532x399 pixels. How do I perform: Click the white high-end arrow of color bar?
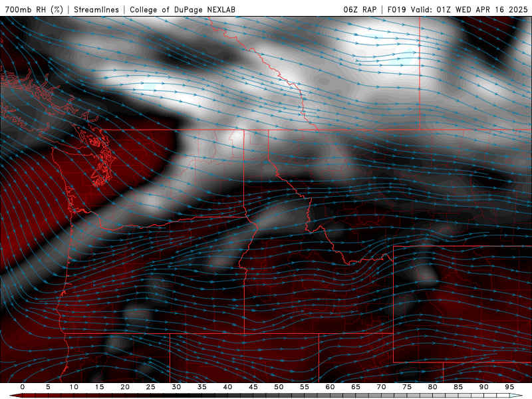click(517, 396)
